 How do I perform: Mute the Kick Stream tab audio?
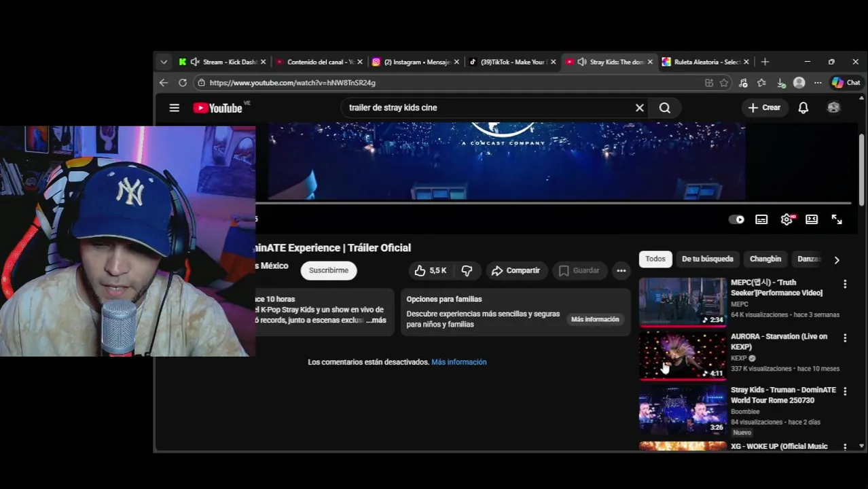pos(195,62)
